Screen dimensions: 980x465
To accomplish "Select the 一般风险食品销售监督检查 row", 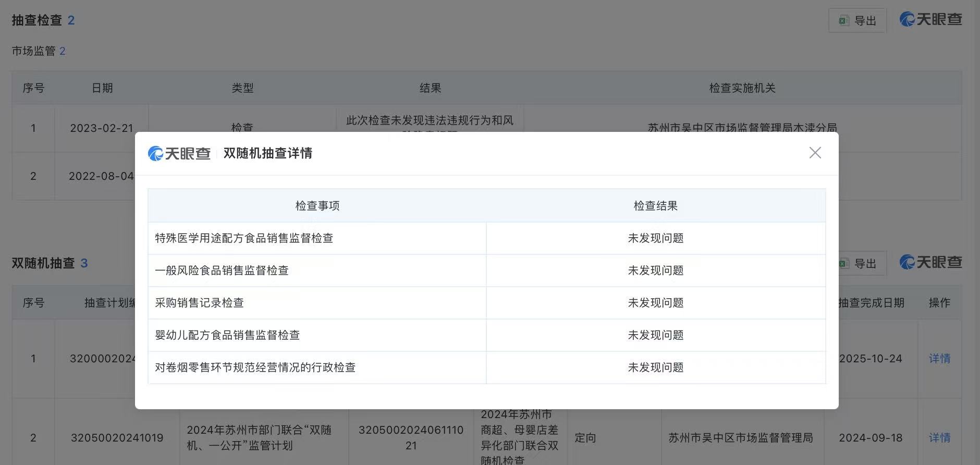I will coord(487,271).
